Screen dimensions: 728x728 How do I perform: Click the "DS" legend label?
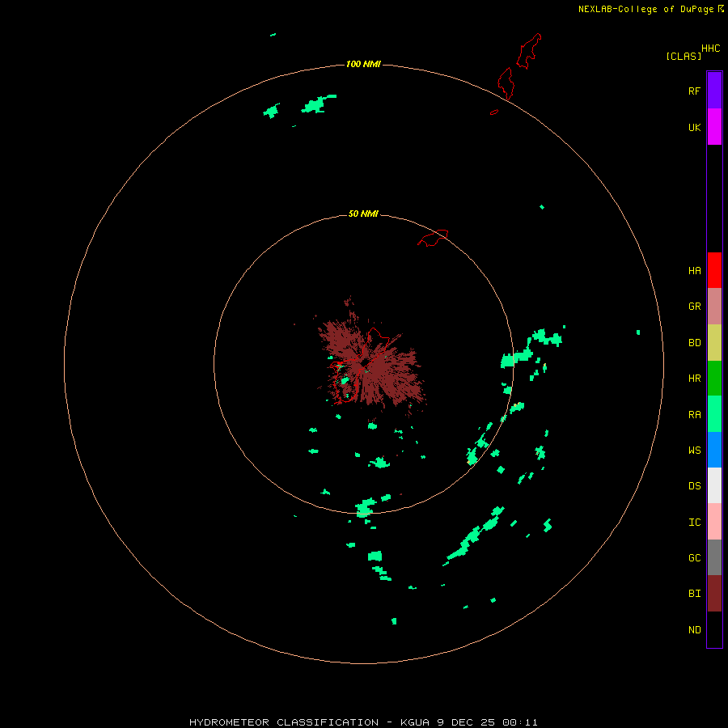(x=694, y=486)
